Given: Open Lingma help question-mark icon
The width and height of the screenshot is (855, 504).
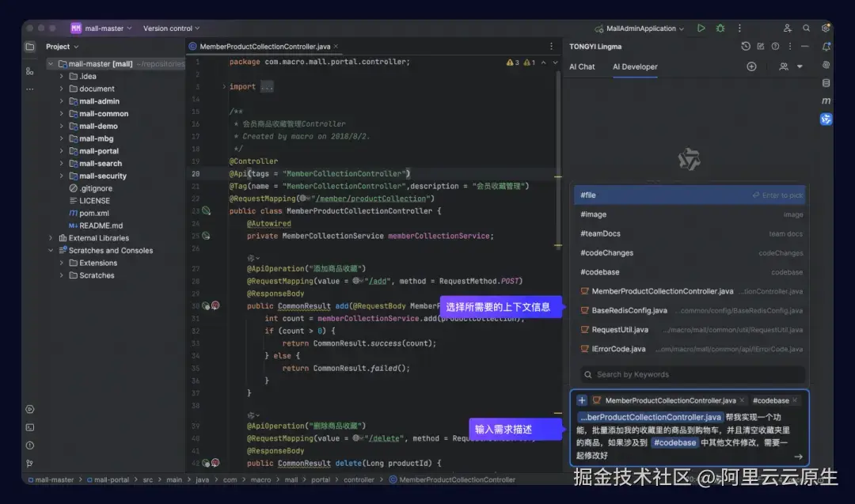Looking at the screenshot, I should coord(775,47).
